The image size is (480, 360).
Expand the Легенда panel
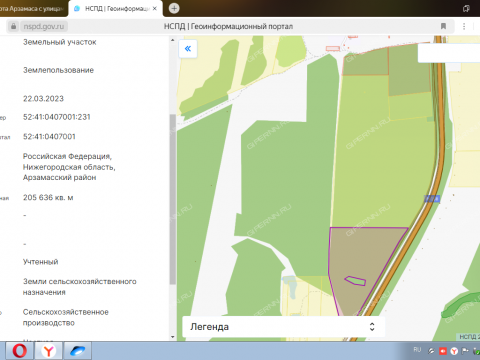point(284,327)
